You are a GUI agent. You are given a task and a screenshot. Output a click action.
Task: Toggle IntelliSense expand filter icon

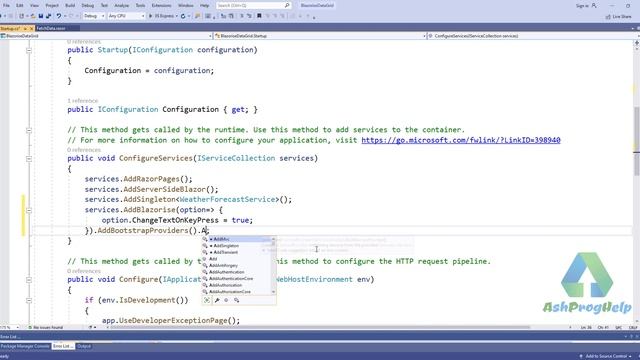(x=207, y=300)
